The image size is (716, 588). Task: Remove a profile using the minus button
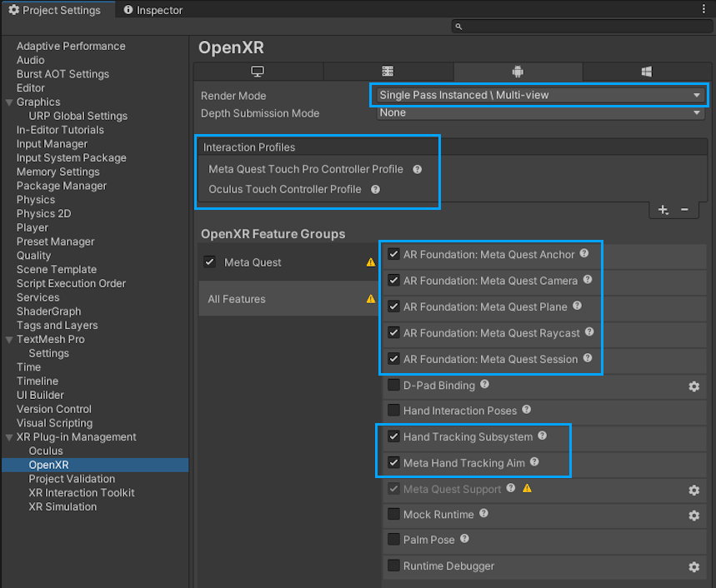pos(683,209)
